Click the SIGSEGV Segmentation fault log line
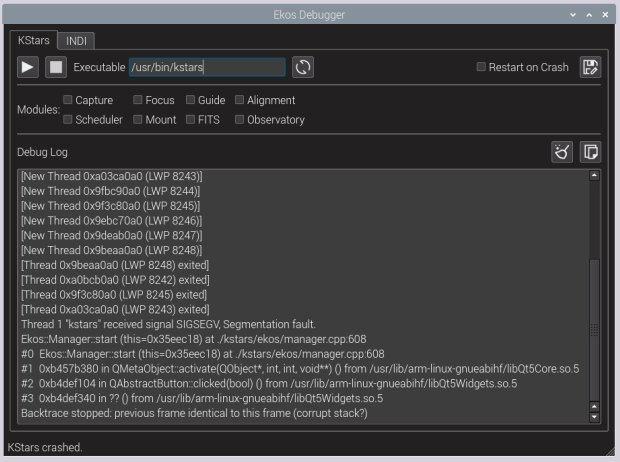 168,324
